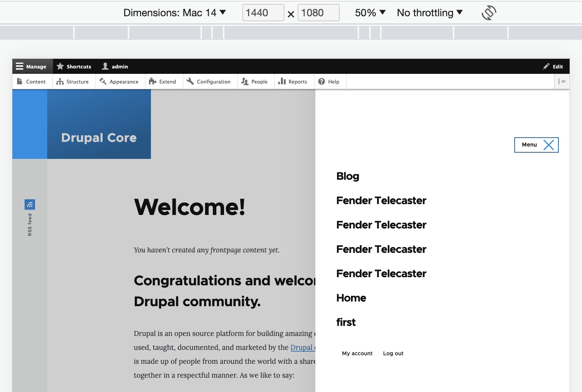Click the Appearance paintbrush icon
This screenshot has height=392, width=582.
pyautogui.click(x=103, y=81)
